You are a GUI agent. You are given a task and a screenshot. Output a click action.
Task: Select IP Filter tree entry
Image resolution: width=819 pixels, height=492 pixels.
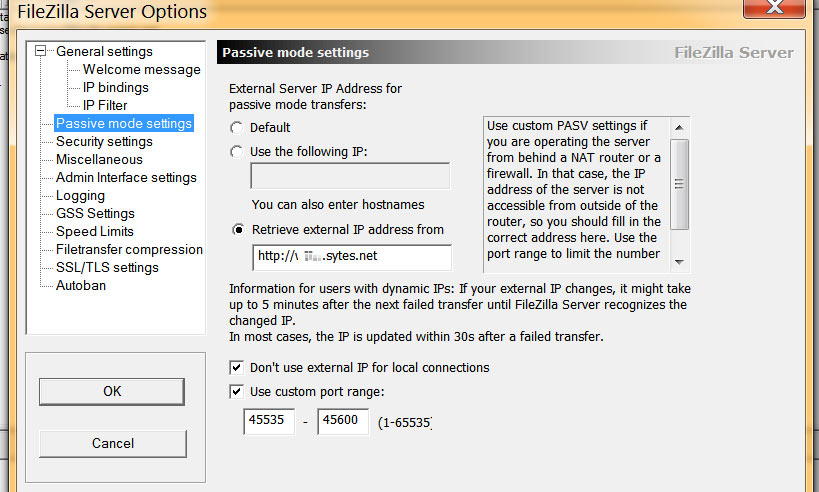tap(105, 106)
